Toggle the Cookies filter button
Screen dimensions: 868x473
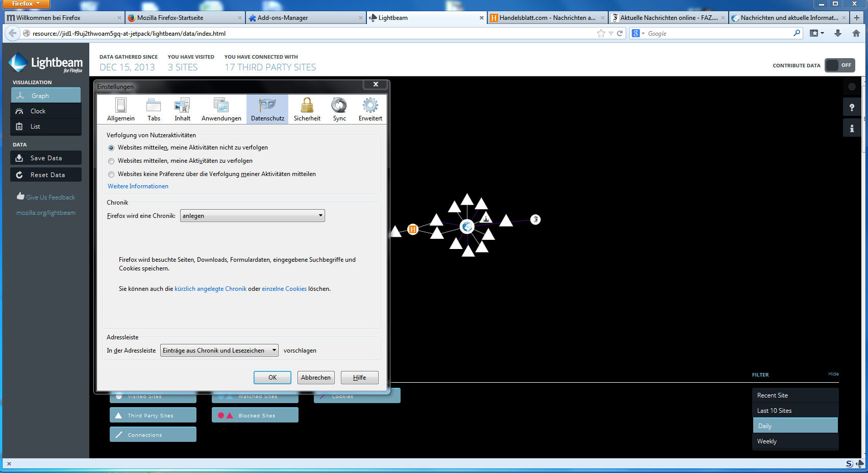coord(357,396)
